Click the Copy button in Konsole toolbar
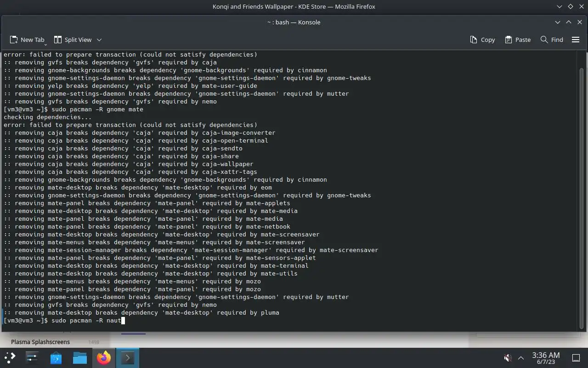588x368 pixels. [482, 40]
